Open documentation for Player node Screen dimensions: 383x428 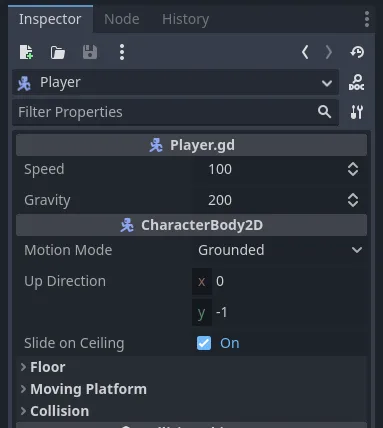click(357, 82)
